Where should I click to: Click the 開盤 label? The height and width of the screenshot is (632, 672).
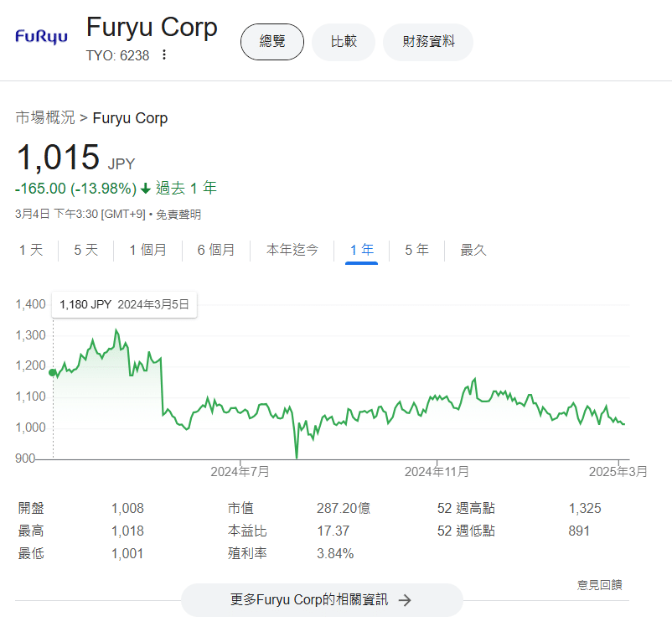click(31, 508)
